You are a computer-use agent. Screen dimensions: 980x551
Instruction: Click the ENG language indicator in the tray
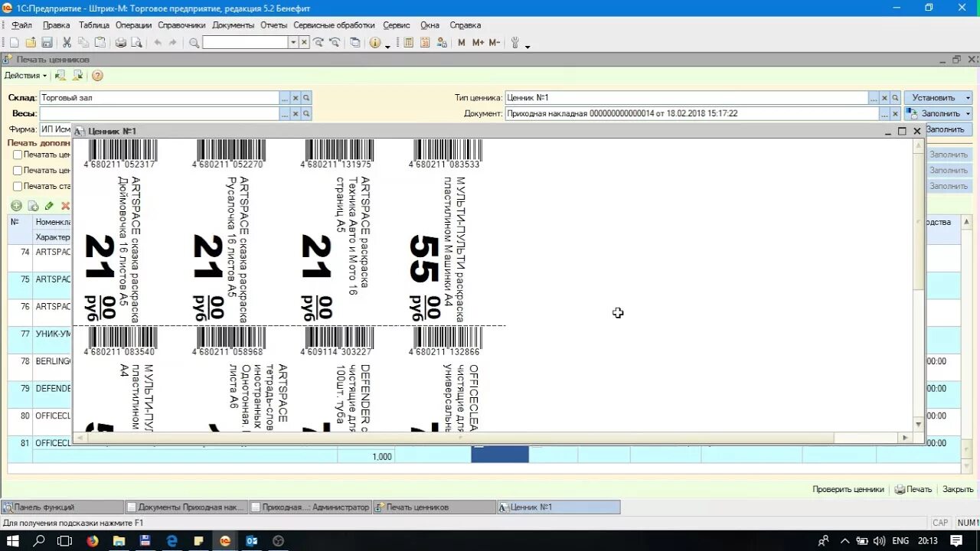900,540
